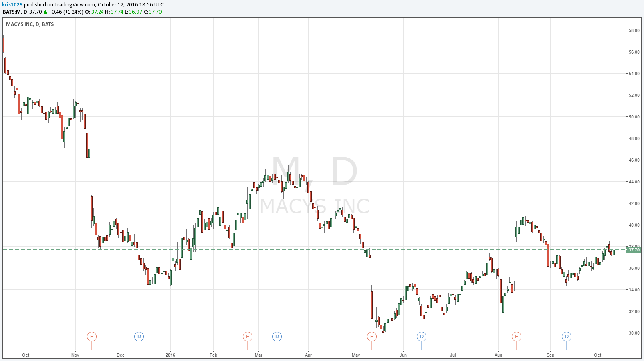Image resolution: width=644 pixels, height=361 pixels.
Task: Click the 37.70 current price label
Action: pos(634,250)
